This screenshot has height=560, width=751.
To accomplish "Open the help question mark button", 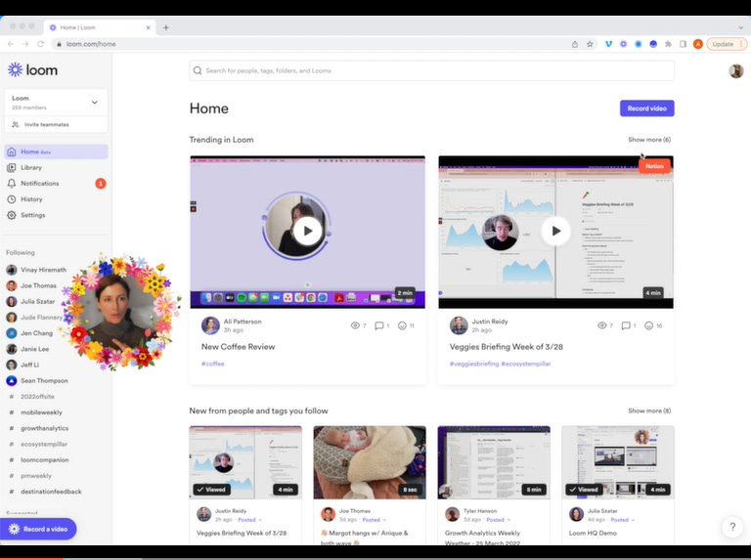I will point(732,527).
